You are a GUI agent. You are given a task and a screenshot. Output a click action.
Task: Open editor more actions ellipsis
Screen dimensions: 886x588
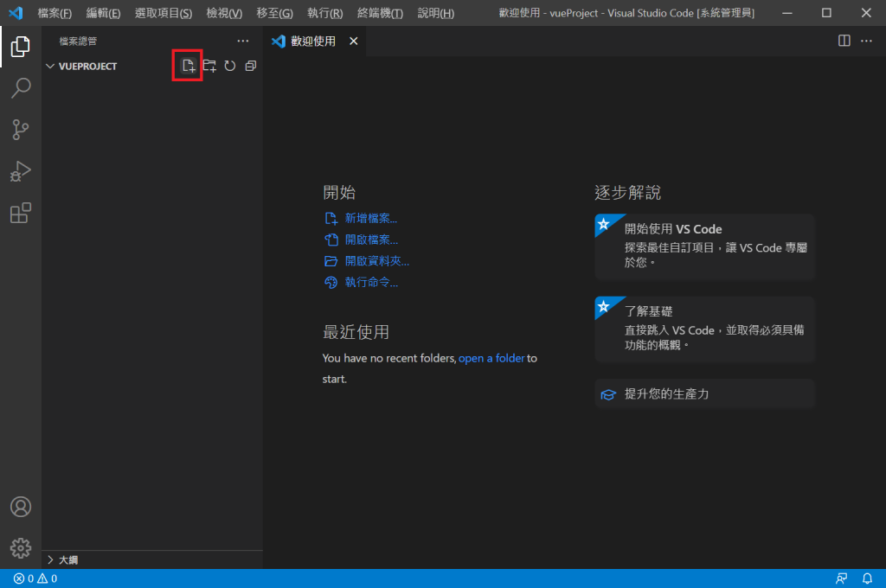click(x=866, y=41)
